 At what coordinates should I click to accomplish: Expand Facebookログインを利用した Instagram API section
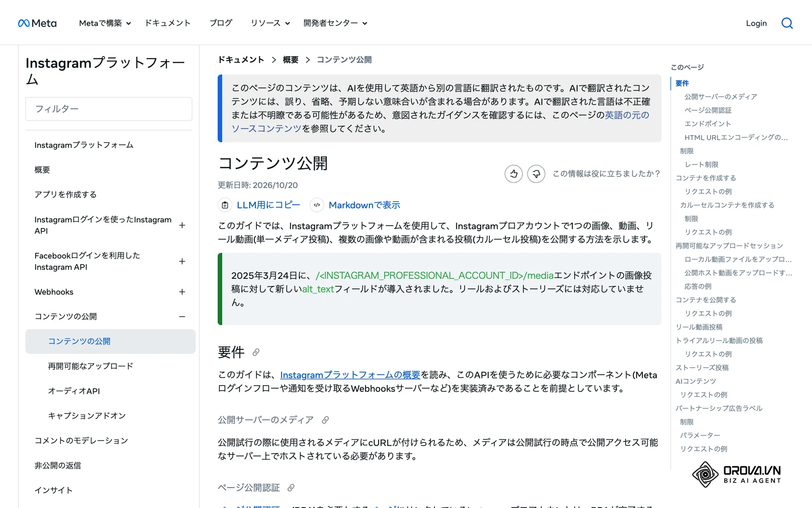[182, 261]
